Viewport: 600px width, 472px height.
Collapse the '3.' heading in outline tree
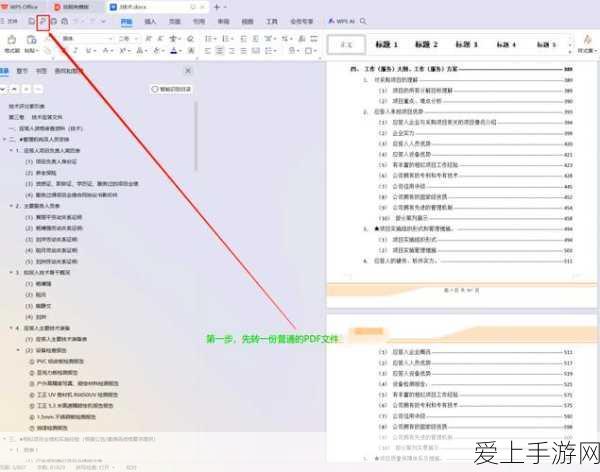pos(11,273)
